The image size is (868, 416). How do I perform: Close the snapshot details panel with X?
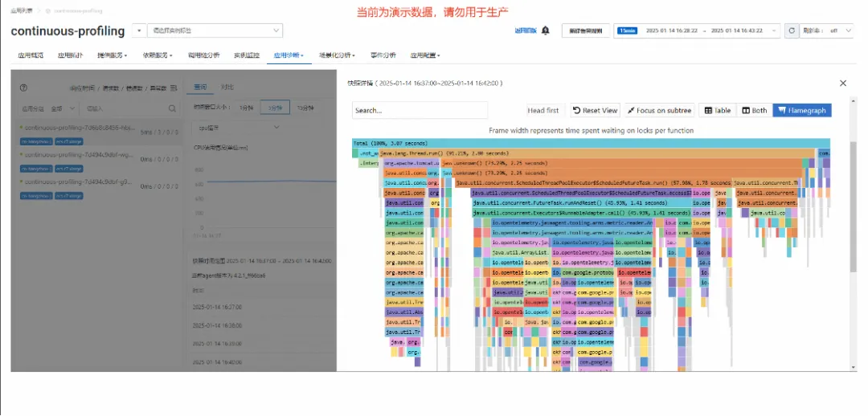point(843,83)
